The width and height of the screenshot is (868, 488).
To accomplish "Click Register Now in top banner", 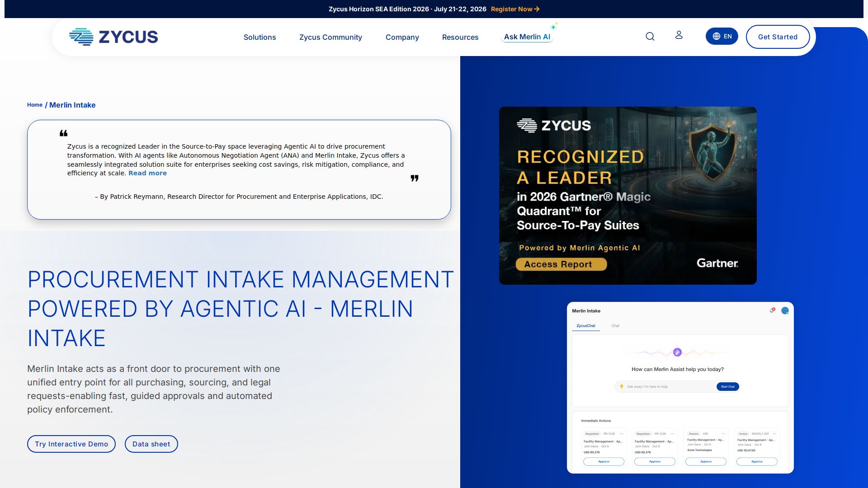I will (x=515, y=9).
